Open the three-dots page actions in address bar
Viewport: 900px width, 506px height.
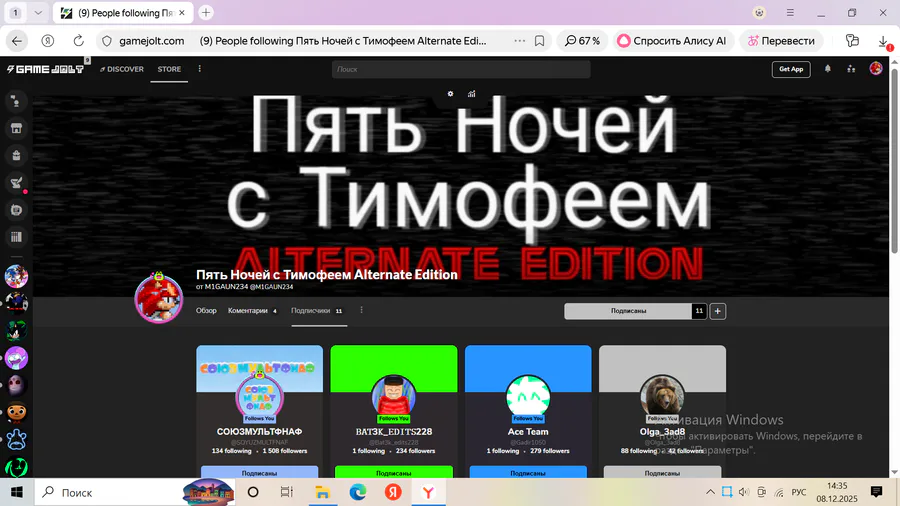click(x=519, y=41)
